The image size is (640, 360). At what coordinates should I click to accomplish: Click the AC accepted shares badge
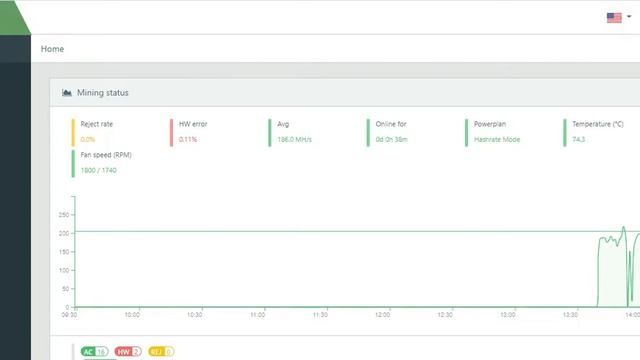[94, 351]
